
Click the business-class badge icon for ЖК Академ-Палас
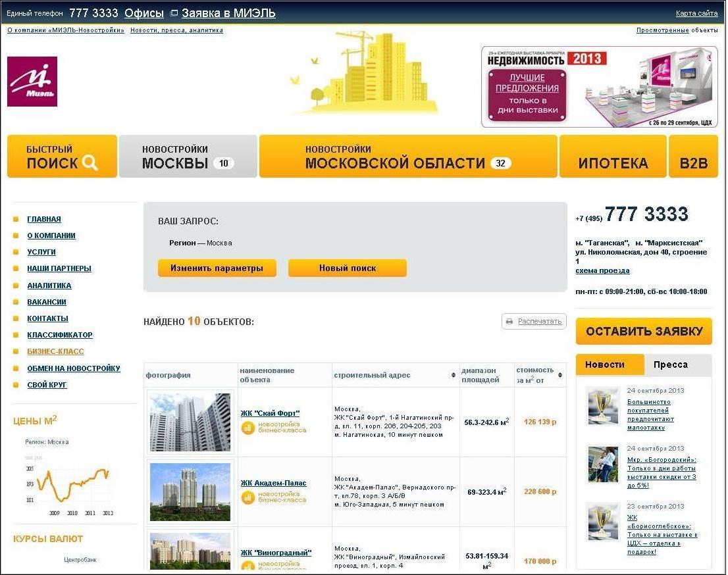(248, 497)
